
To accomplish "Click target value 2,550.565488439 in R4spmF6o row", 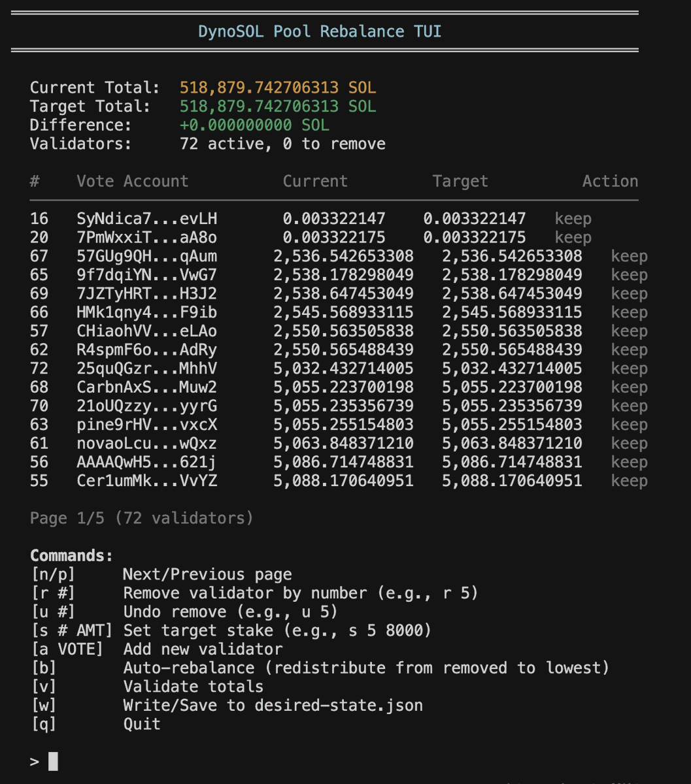I will [x=512, y=350].
